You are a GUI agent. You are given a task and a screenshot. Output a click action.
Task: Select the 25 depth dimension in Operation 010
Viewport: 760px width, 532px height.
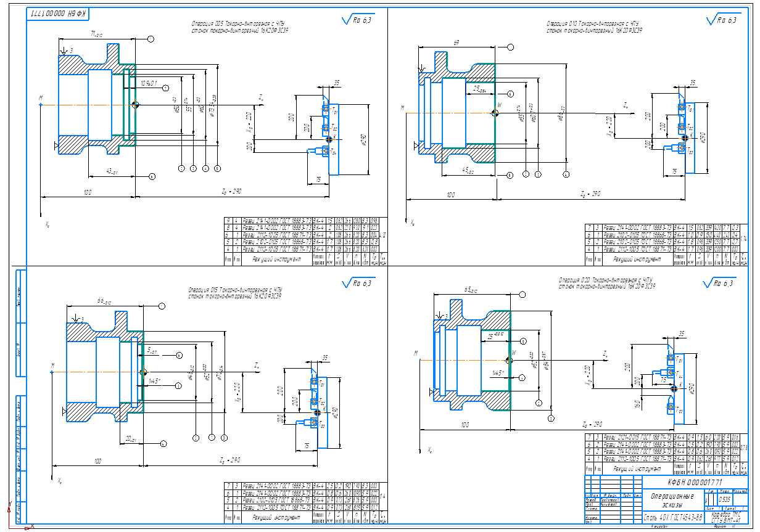pos(480,89)
